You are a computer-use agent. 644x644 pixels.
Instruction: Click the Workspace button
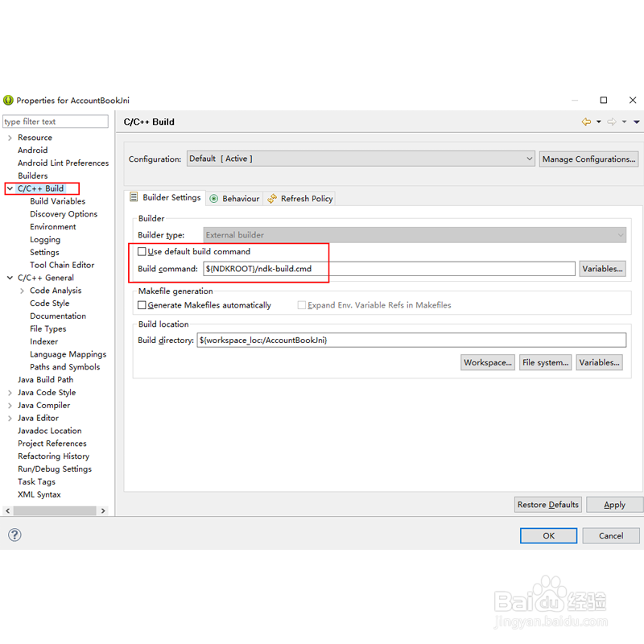(488, 362)
